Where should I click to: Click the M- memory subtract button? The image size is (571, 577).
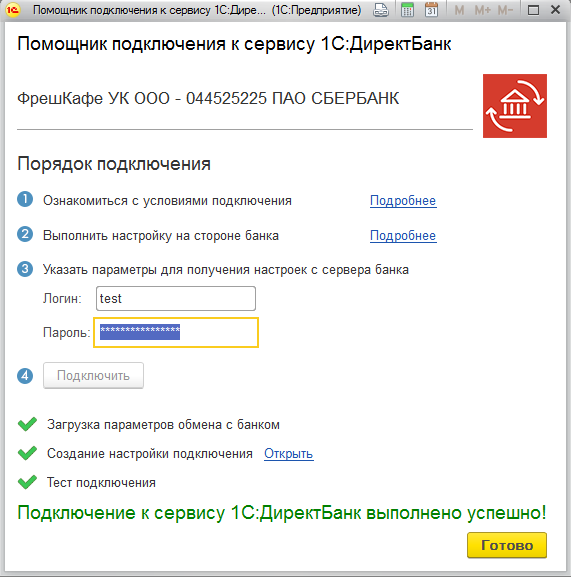(x=505, y=10)
